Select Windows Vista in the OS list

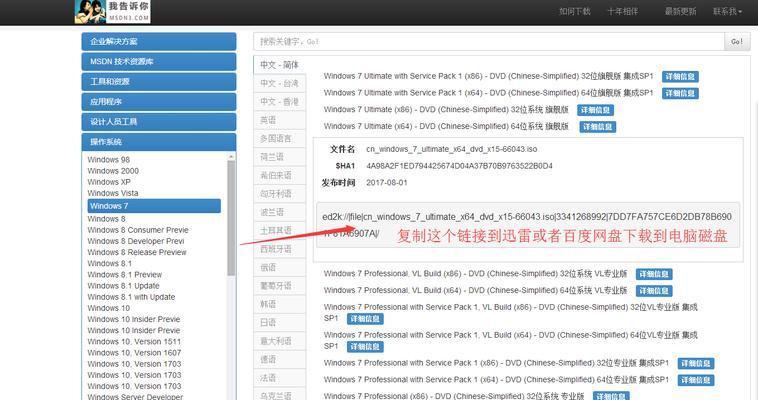113,193
